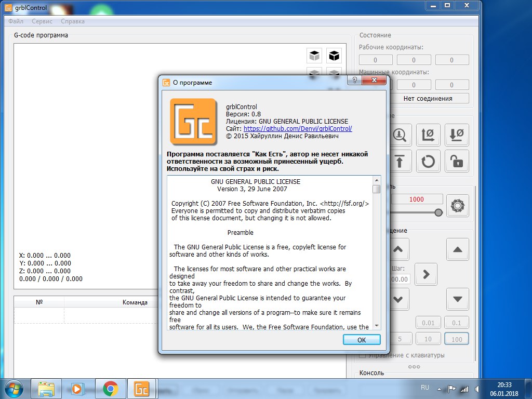Select the 100 step button
This screenshot has width=532, height=399.
click(x=457, y=339)
